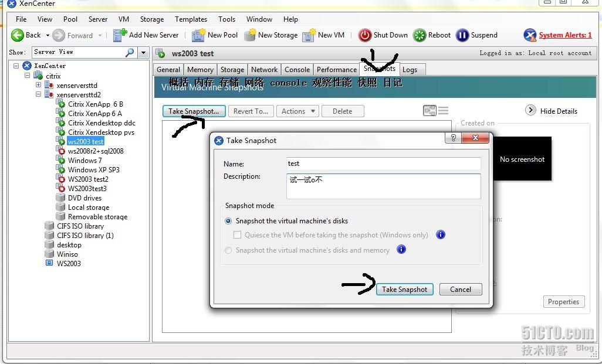Click Take Snapshot button in dialog
The width and height of the screenshot is (602, 364).
[405, 289]
